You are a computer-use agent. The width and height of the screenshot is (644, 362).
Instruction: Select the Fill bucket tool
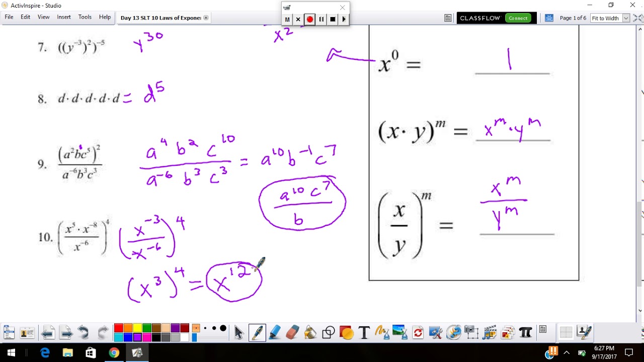point(310,332)
